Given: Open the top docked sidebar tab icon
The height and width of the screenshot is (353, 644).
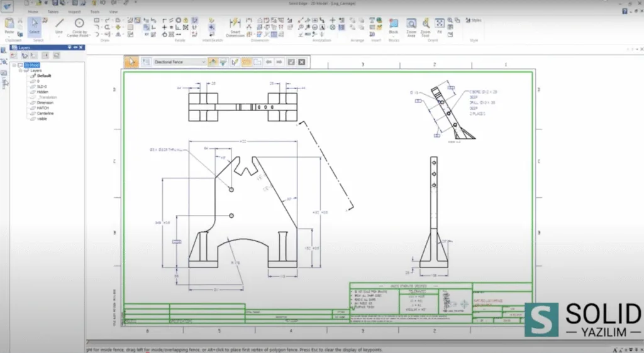Looking at the screenshot, I should (4, 50).
